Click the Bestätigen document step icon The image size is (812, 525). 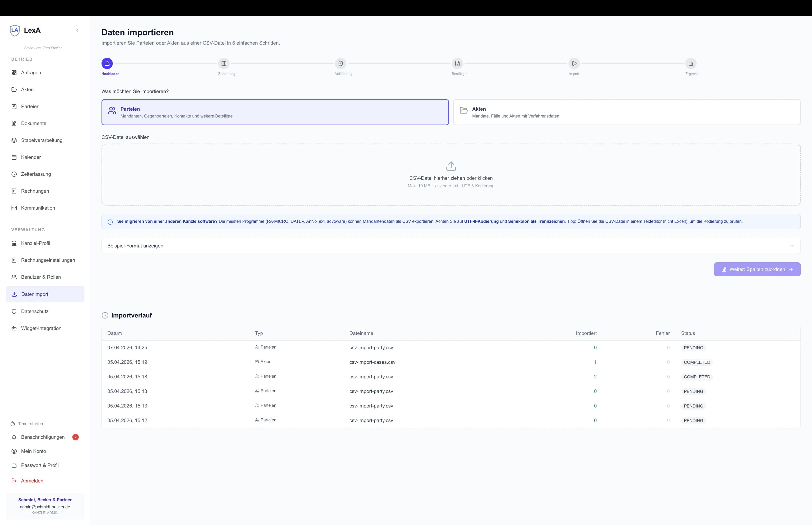pyautogui.click(x=457, y=63)
